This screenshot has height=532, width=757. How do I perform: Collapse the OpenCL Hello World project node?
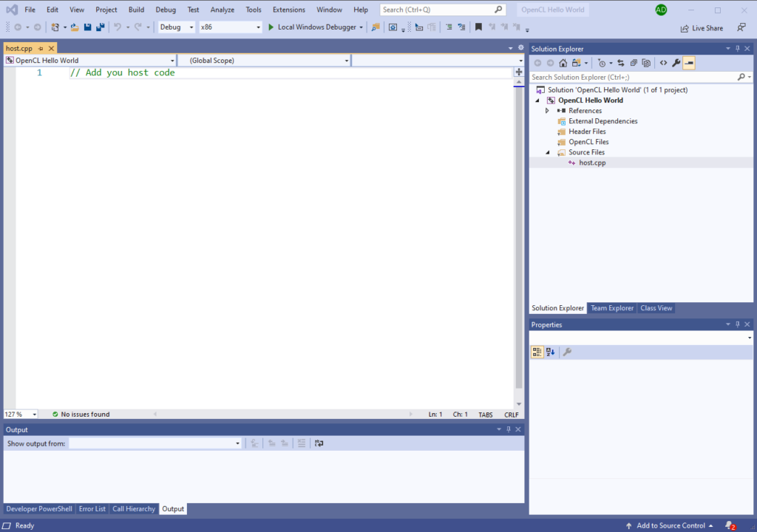[537, 100]
